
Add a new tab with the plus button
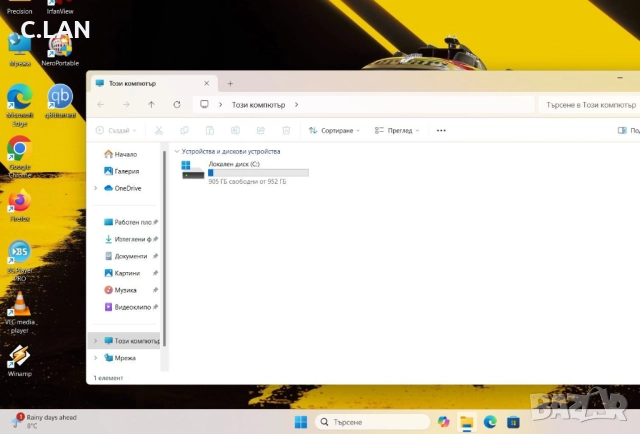[230, 83]
